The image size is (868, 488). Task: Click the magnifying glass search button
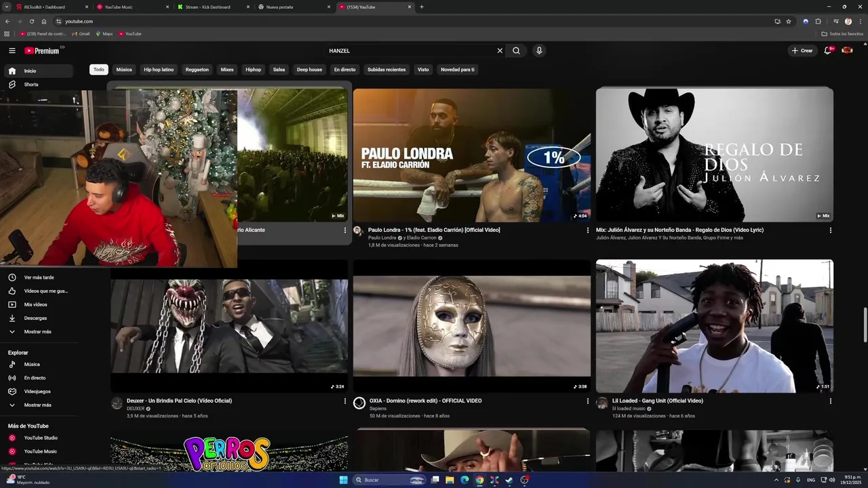click(516, 51)
